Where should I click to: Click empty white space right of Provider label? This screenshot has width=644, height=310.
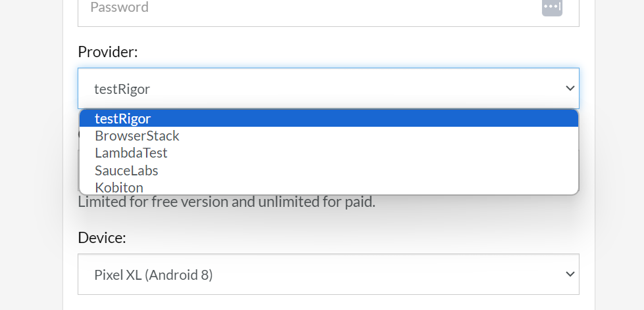coord(362,52)
